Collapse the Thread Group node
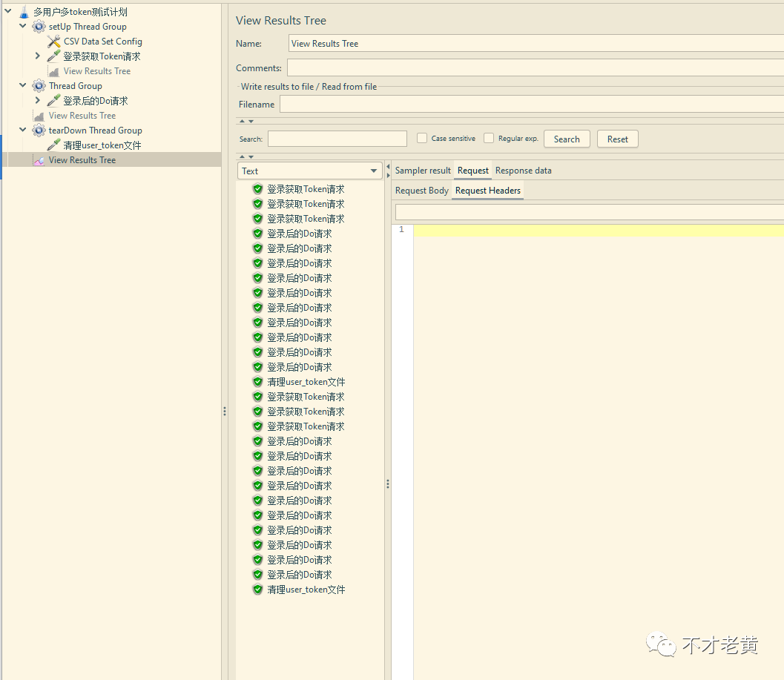The image size is (784, 680). 22,85
